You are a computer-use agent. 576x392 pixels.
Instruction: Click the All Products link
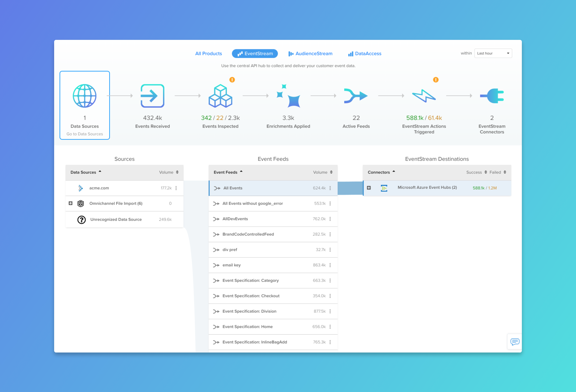pyautogui.click(x=209, y=53)
